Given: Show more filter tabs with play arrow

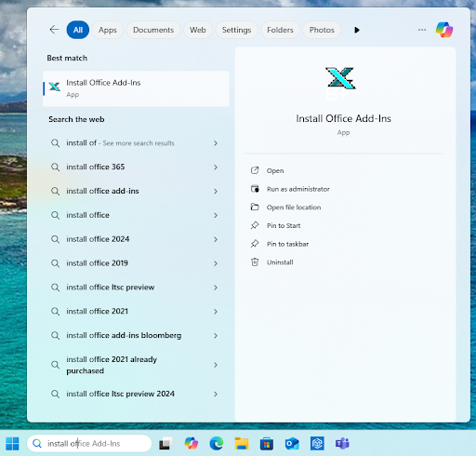Looking at the screenshot, I should [357, 30].
